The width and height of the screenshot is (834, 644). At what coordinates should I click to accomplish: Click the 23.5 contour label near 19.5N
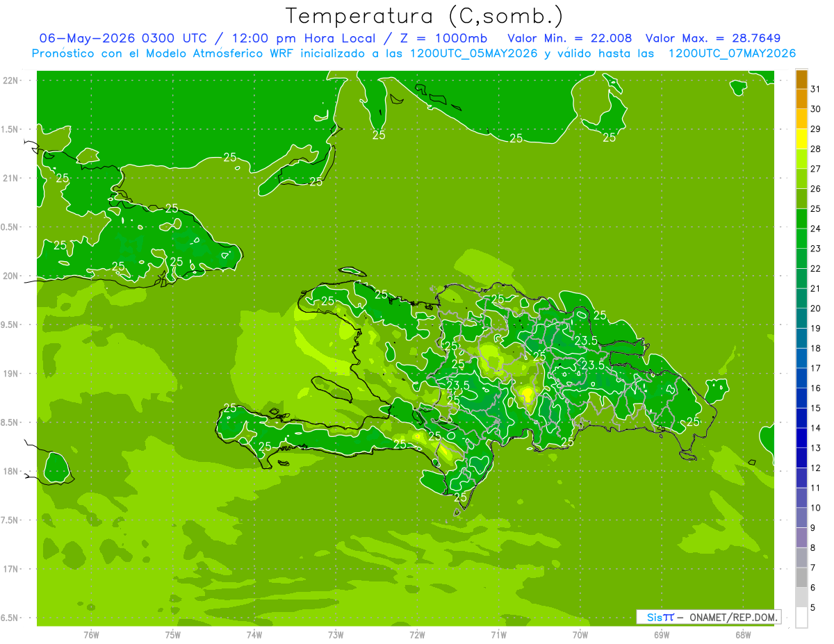(587, 340)
